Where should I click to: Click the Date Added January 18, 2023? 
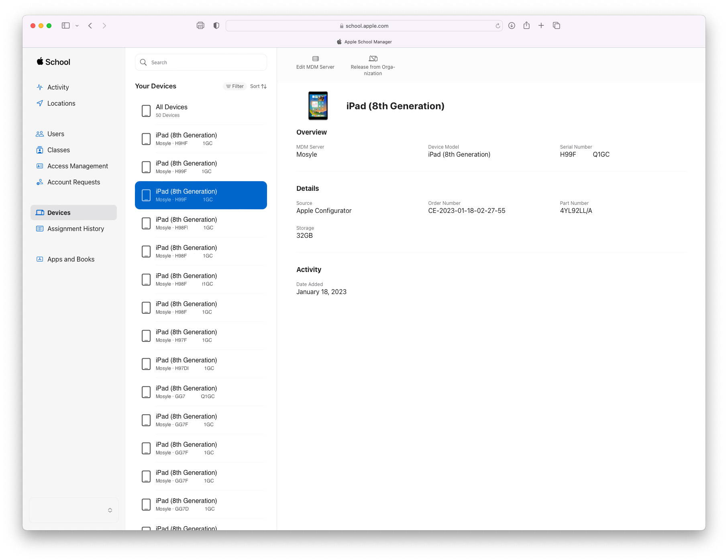[321, 292]
